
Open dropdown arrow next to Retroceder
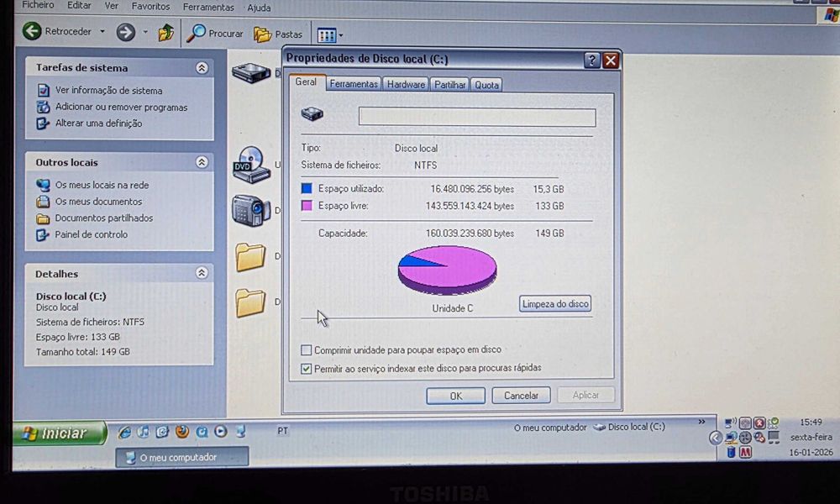coord(102,32)
